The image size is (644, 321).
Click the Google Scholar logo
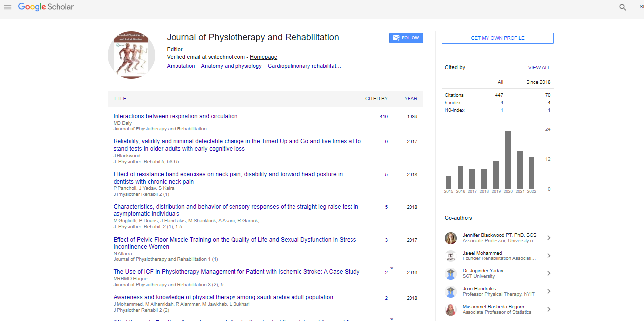[46, 7]
